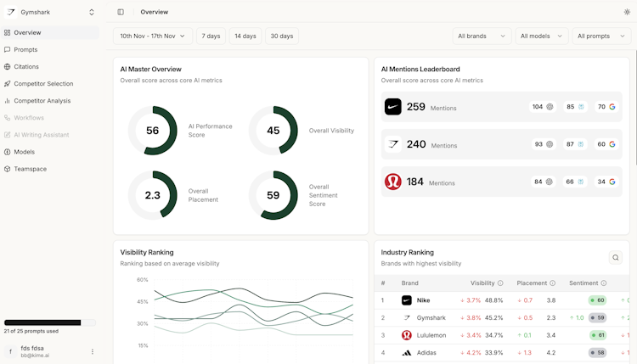Click the Overall Visibility 45 gauge

click(273, 131)
